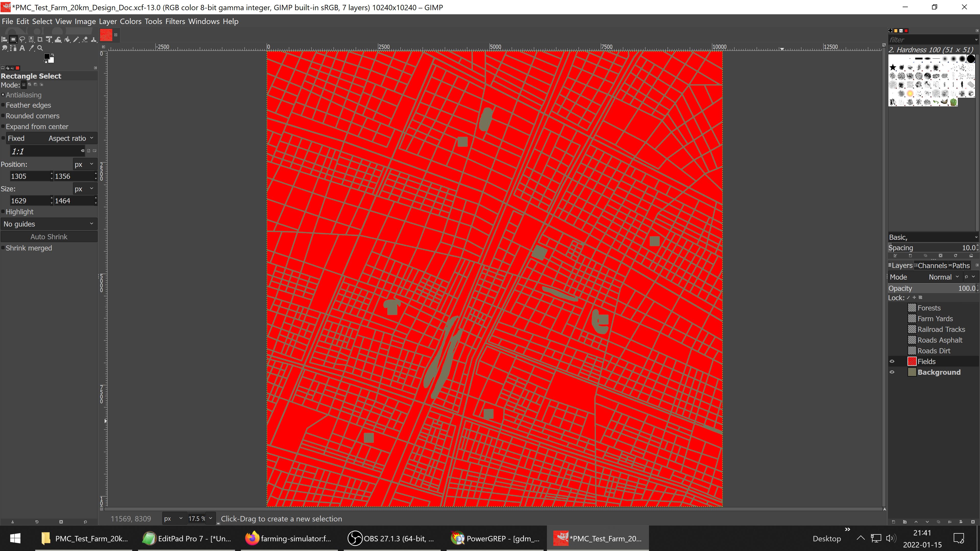Select the Unified Transform tool
The image size is (980, 551).
tap(49, 39)
